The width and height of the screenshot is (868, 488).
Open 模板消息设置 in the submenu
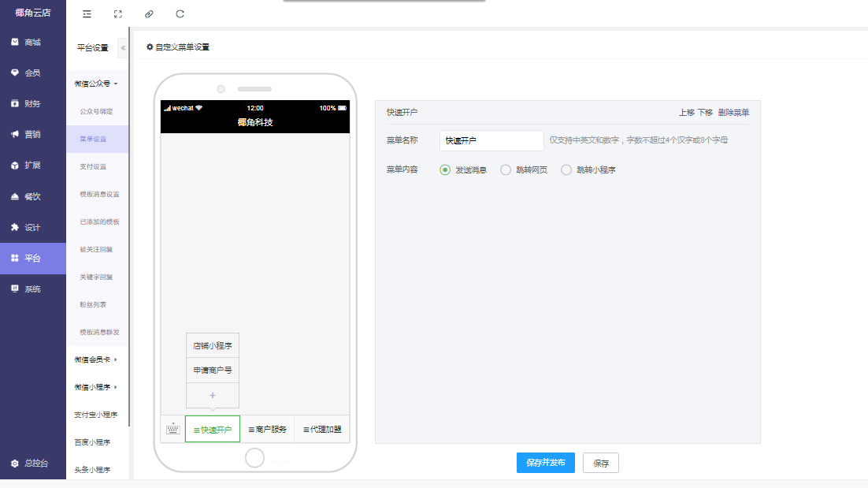(x=100, y=195)
